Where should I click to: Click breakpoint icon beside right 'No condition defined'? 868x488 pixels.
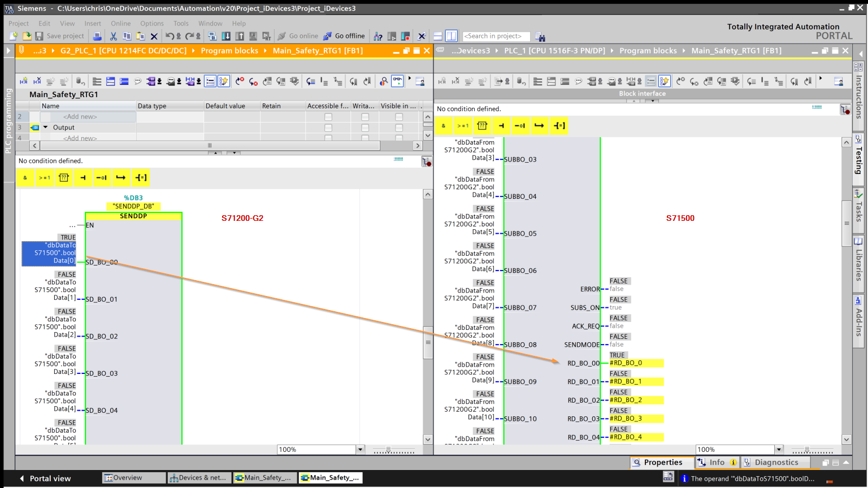click(845, 110)
